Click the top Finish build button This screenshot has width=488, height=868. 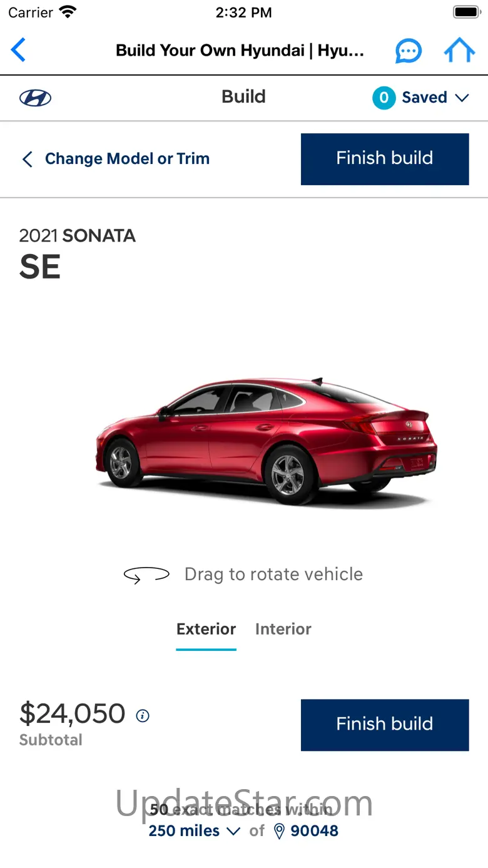[385, 159]
